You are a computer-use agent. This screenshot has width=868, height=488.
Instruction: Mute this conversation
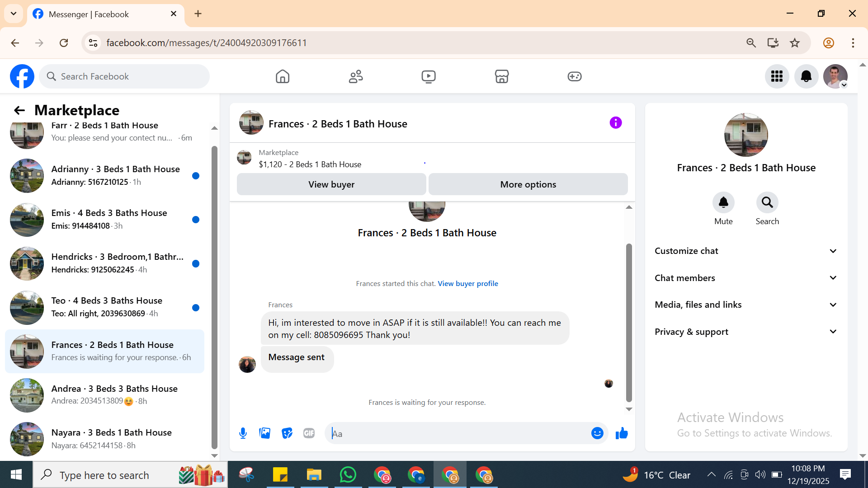pos(723,202)
